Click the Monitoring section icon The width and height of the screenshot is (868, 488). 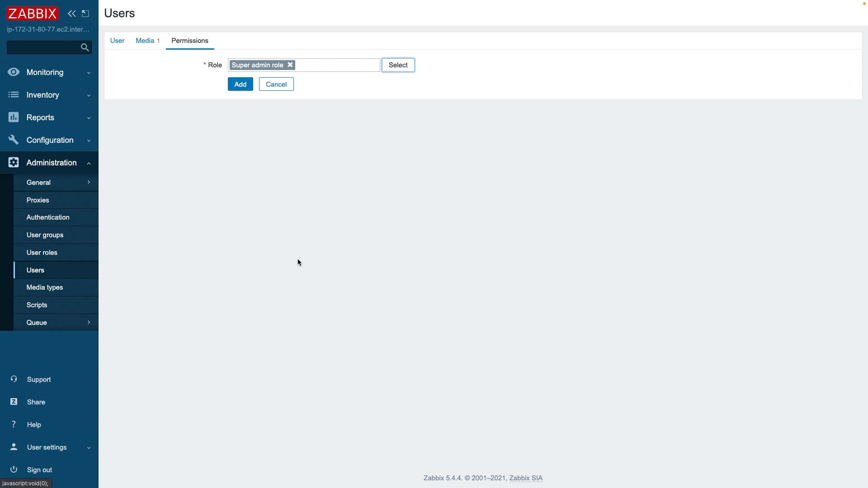[13, 72]
